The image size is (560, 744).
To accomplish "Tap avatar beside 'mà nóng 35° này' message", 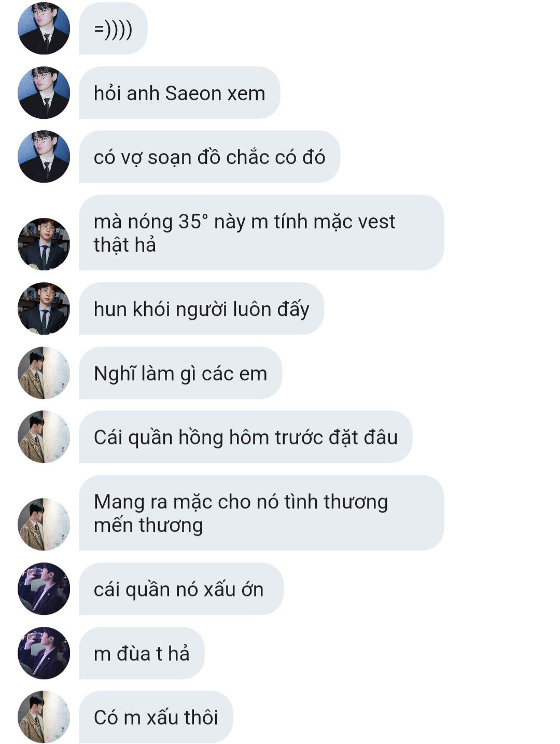I will click(44, 244).
